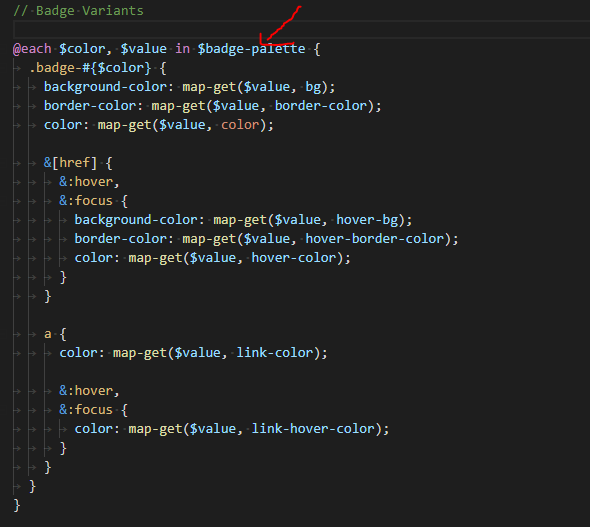Click '&:hover,' inside the 'a' block
Viewport: 590px width, 527px height.
pyautogui.click(x=89, y=391)
